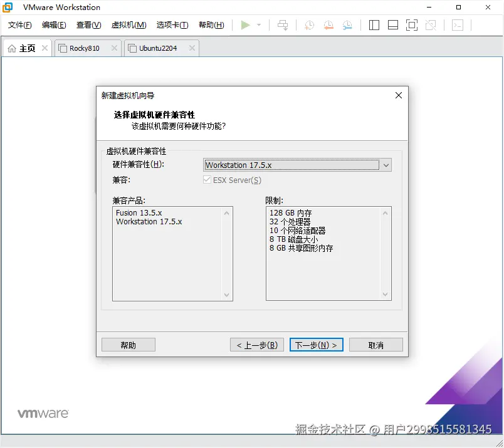Click the 帮助 button in wizard
Viewport: 504px width, 448px height.
(129, 345)
